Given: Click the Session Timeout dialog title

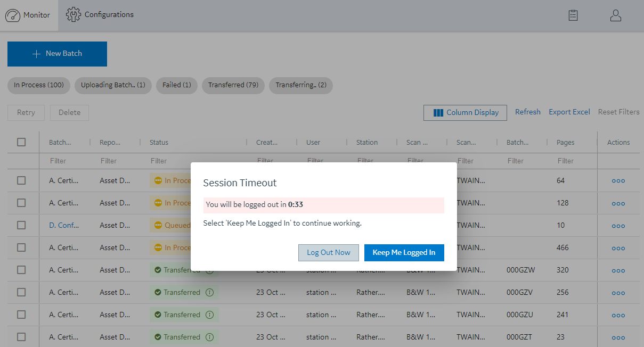Looking at the screenshot, I should [x=240, y=183].
